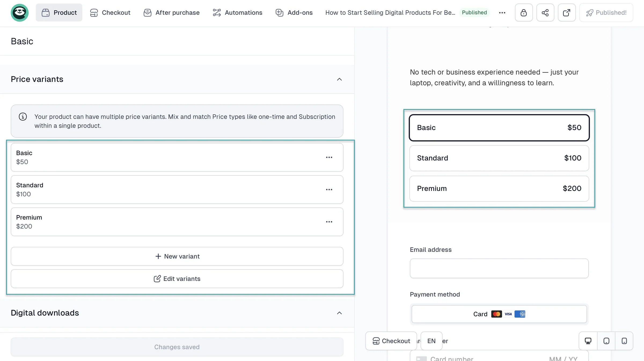Switch to the Product tab

point(59,13)
